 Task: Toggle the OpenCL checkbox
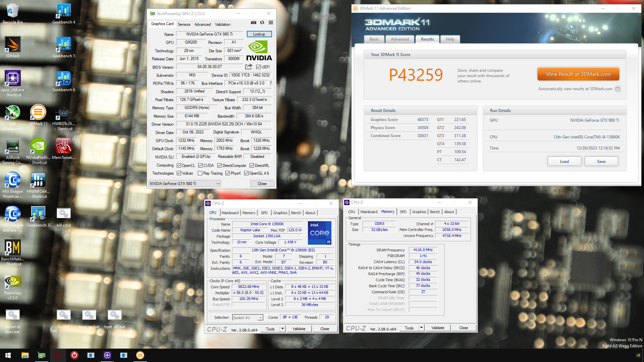(x=179, y=166)
